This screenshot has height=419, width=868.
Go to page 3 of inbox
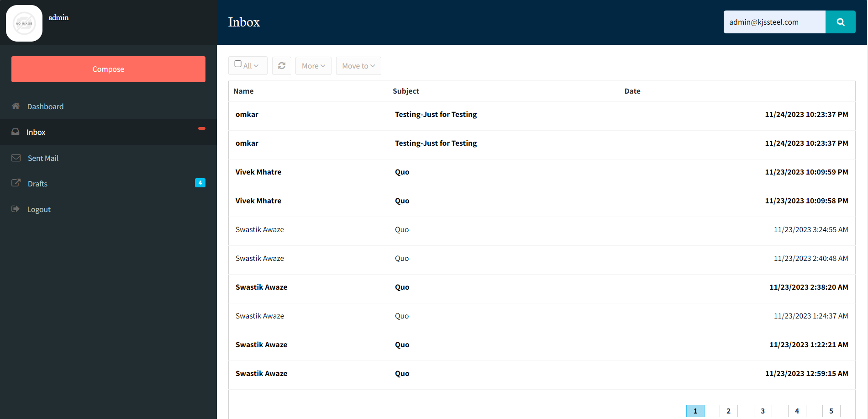coord(763,411)
